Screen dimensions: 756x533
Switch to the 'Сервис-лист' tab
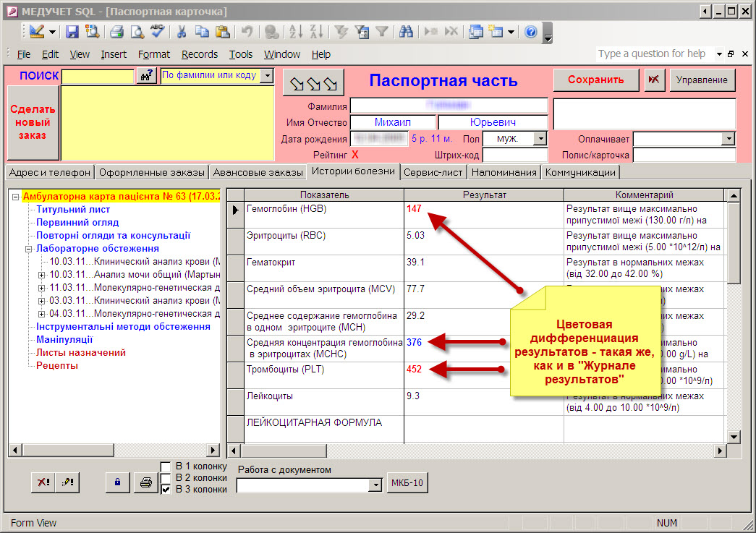pos(433,173)
